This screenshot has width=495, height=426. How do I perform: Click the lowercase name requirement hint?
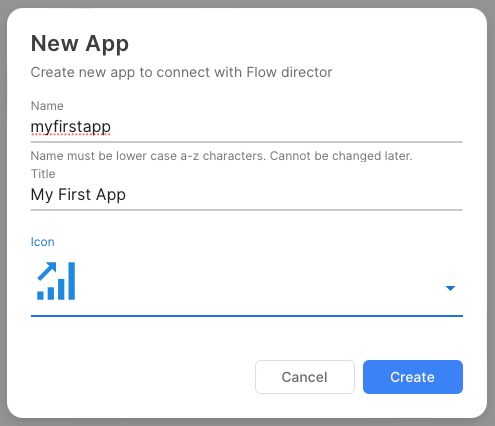tap(221, 156)
